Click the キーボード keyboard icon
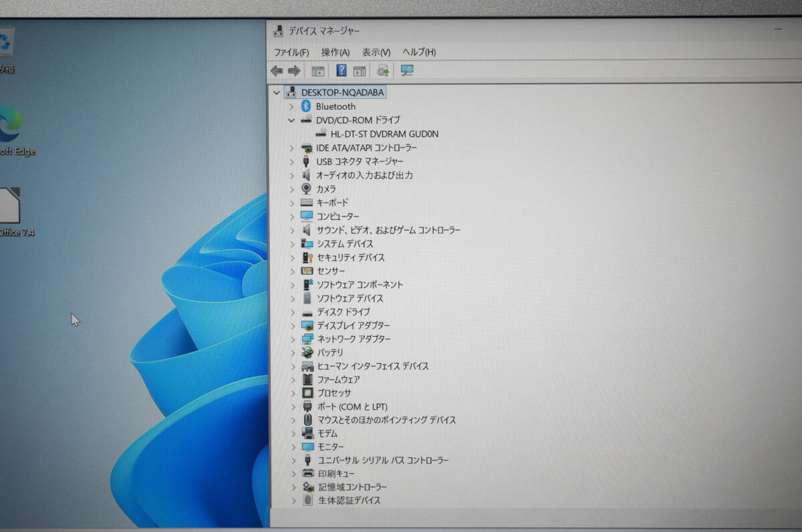Viewport: 802px width, 532px height. [x=307, y=203]
